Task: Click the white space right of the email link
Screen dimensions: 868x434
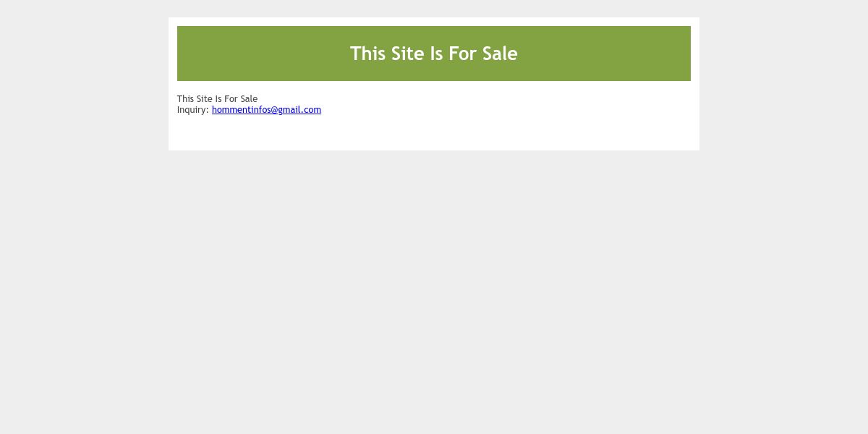Action: [x=506, y=110]
